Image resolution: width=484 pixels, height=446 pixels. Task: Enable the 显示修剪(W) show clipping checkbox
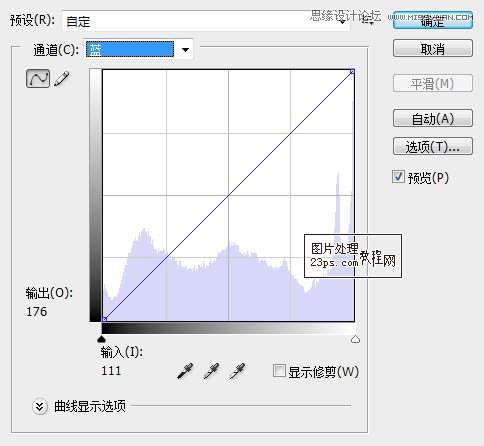click(279, 371)
